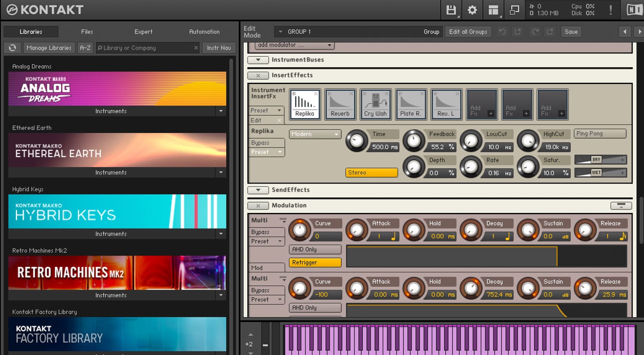Select the Cry Wah effect slot
The image size is (644, 355).
click(x=376, y=104)
